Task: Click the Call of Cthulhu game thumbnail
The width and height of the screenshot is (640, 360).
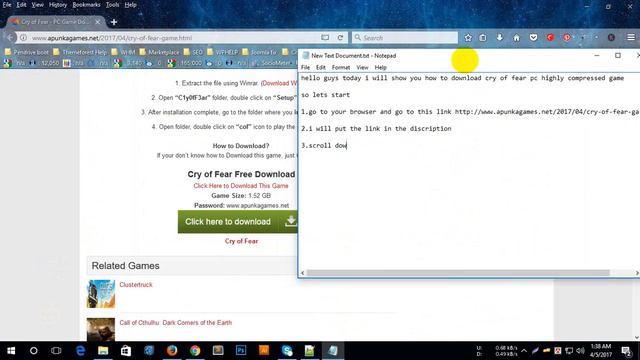Action: [101, 329]
